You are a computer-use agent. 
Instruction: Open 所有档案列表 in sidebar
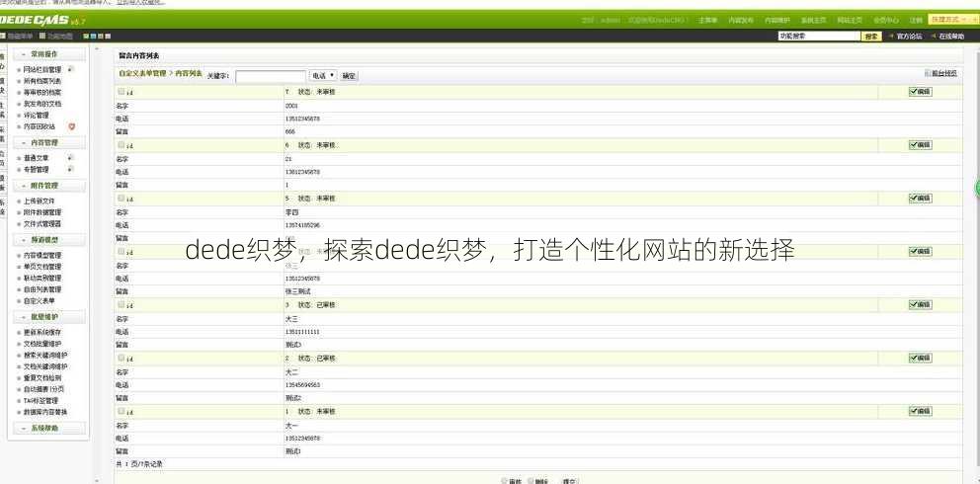tap(42, 81)
